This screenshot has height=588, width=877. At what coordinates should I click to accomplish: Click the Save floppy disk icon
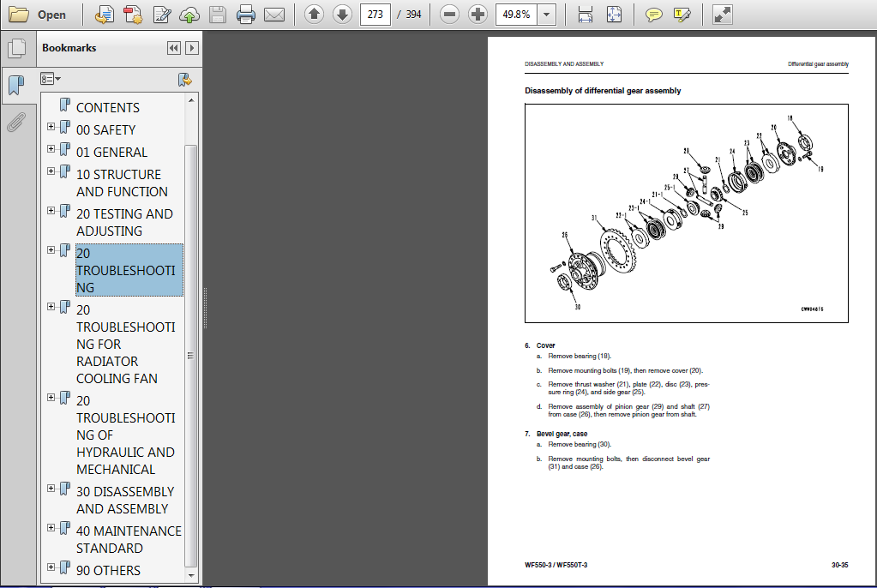pyautogui.click(x=218, y=15)
